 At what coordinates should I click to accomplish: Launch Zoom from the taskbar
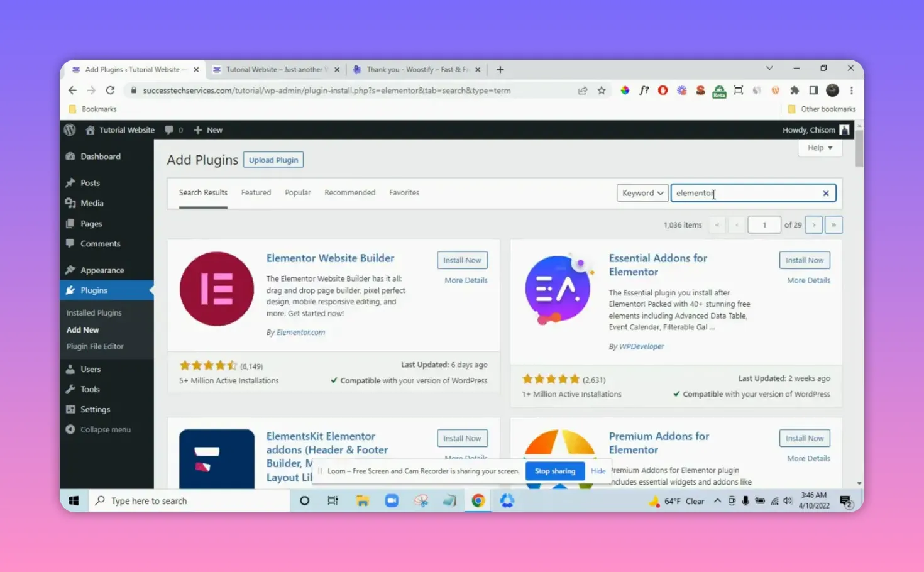pyautogui.click(x=392, y=500)
